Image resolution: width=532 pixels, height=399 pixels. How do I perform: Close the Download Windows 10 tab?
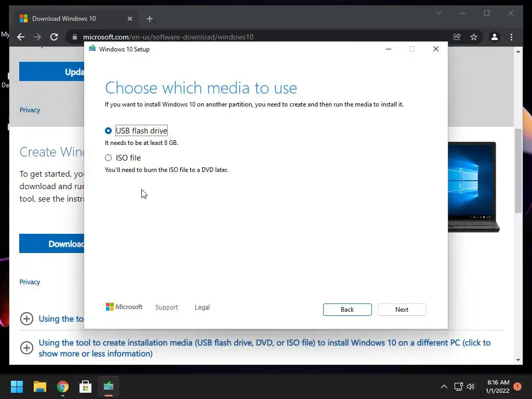pos(129,19)
